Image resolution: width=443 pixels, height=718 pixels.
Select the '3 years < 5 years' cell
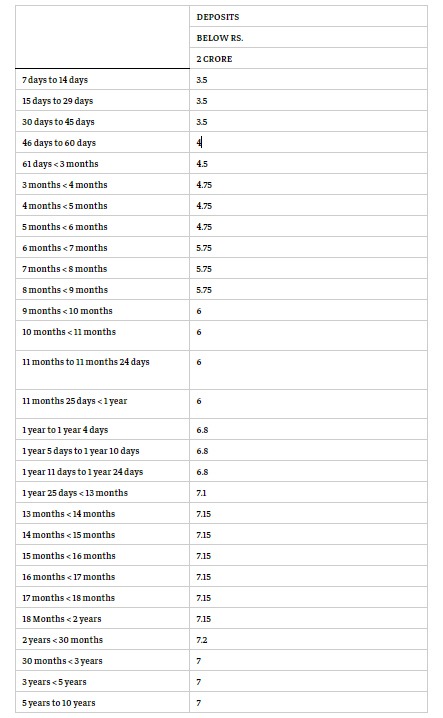(x=102, y=682)
